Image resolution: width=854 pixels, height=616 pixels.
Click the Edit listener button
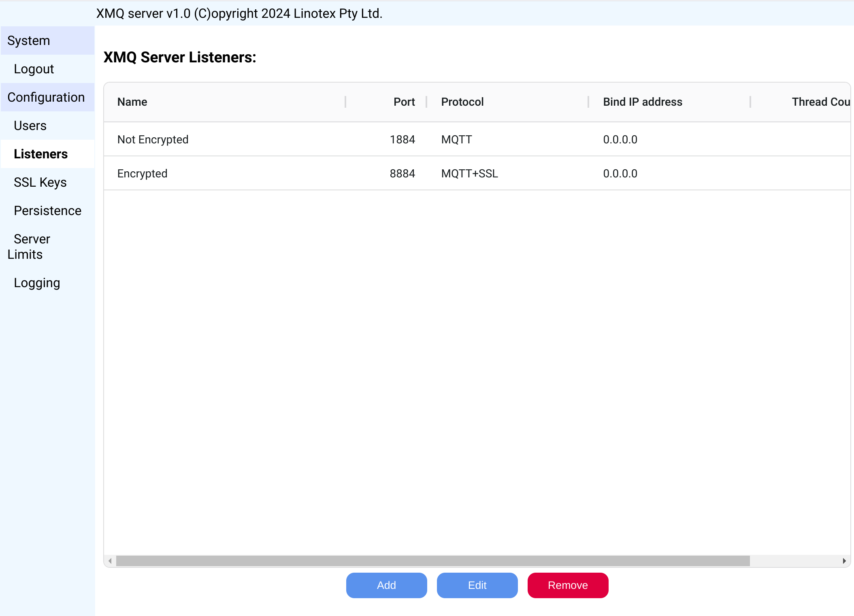pyautogui.click(x=477, y=585)
